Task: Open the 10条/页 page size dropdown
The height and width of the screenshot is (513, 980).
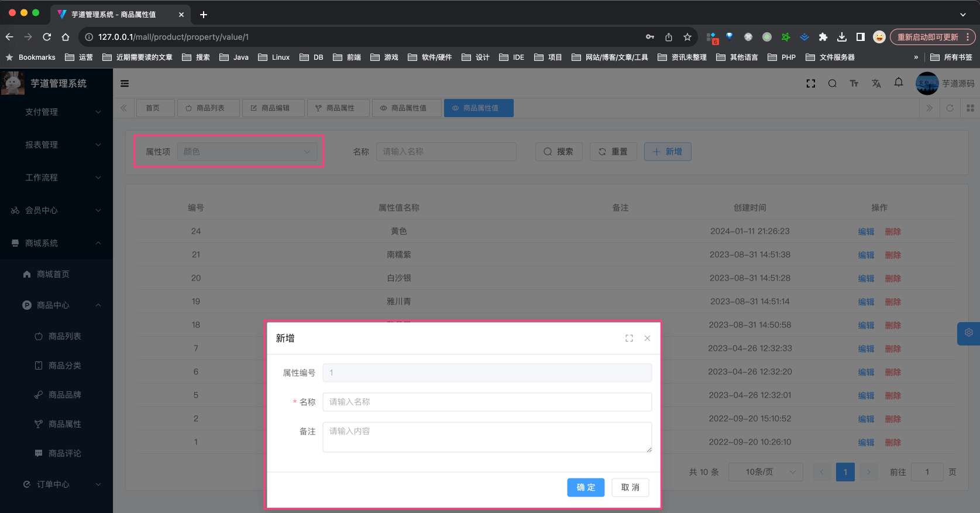Action: [765, 472]
